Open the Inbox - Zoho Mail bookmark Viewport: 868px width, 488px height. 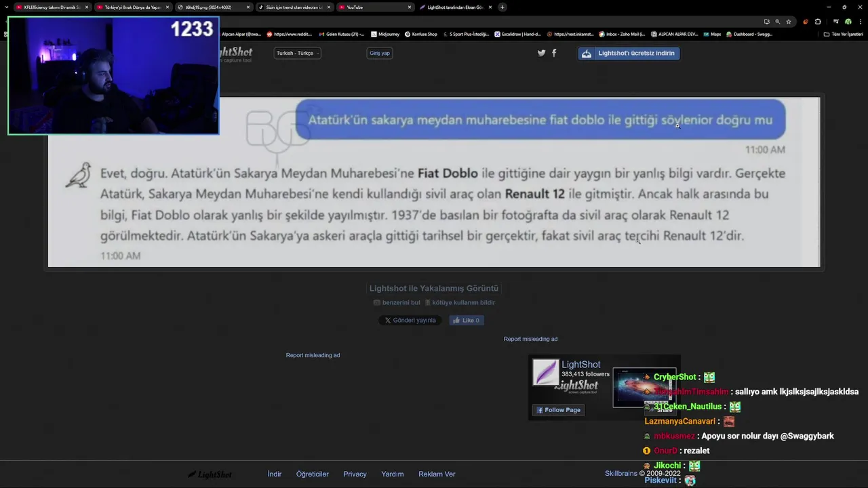click(622, 34)
